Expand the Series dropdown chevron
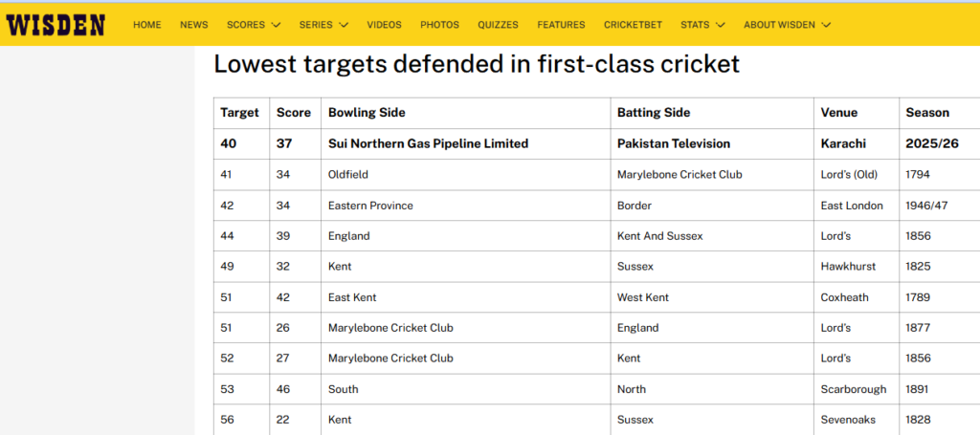The height and width of the screenshot is (435, 980). [344, 25]
